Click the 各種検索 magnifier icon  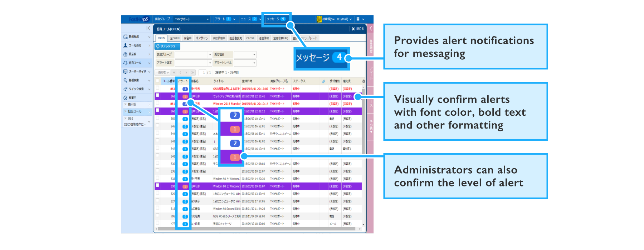coord(126,80)
